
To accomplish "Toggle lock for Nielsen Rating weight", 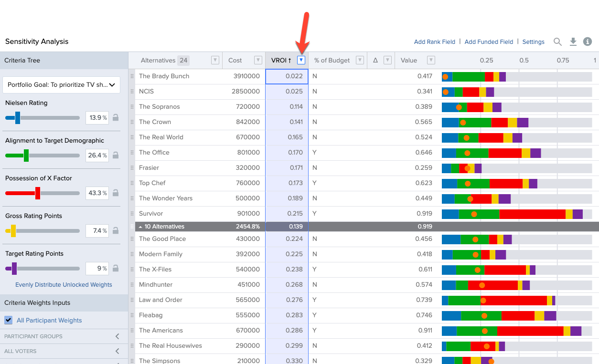I will [115, 117].
